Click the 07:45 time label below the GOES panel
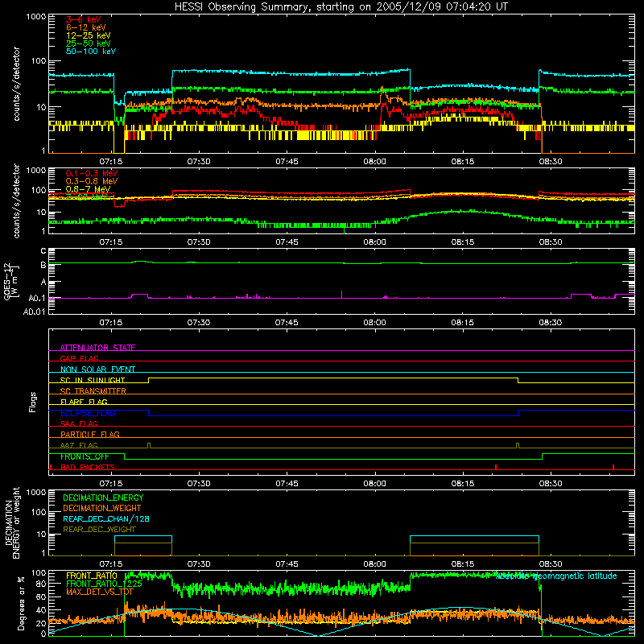644x644 pixels. point(287,323)
